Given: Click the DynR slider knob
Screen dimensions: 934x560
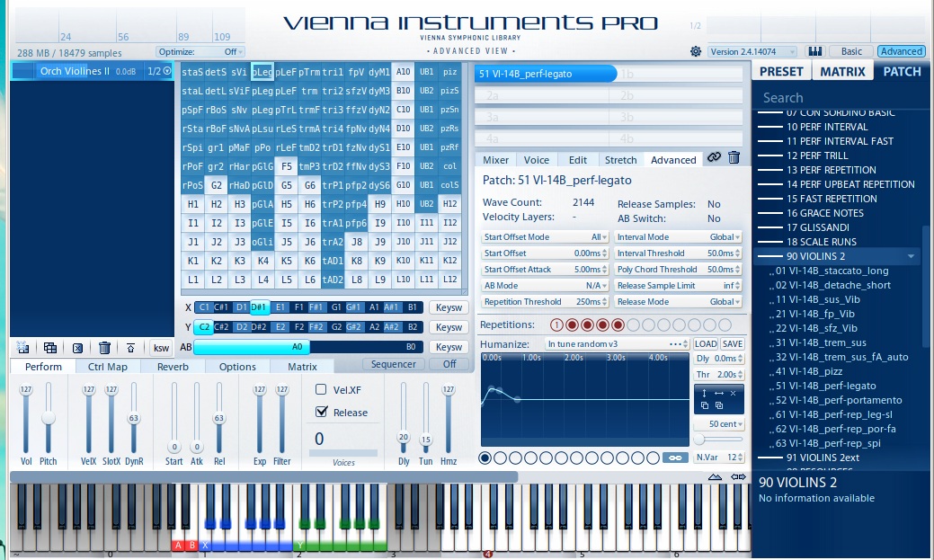Looking at the screenshot, I should point(133,418).
